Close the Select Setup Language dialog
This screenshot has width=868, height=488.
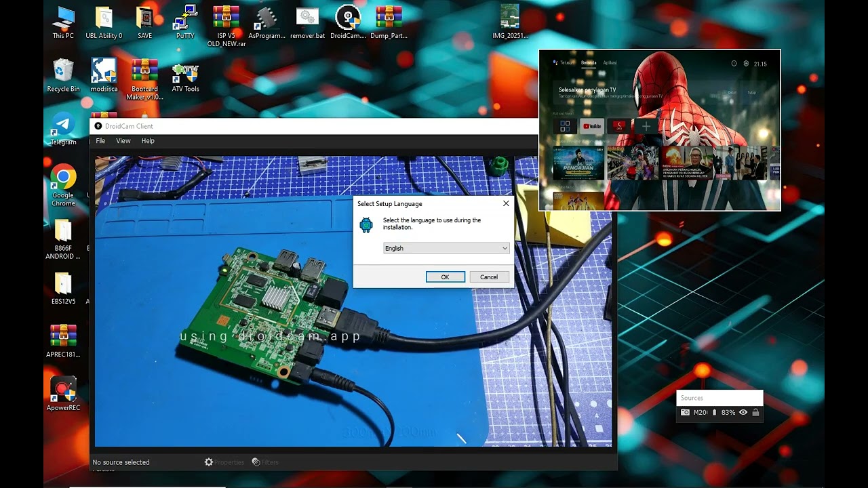click(x=506, y=203)
